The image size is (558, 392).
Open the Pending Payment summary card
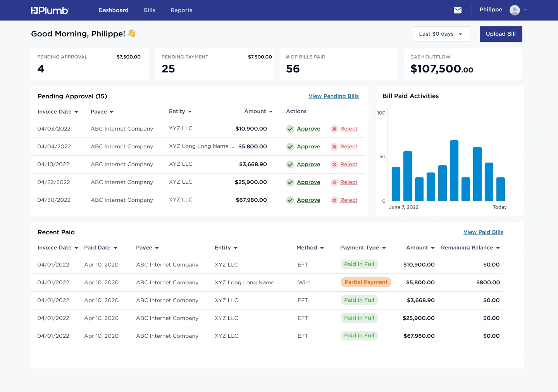214,64
